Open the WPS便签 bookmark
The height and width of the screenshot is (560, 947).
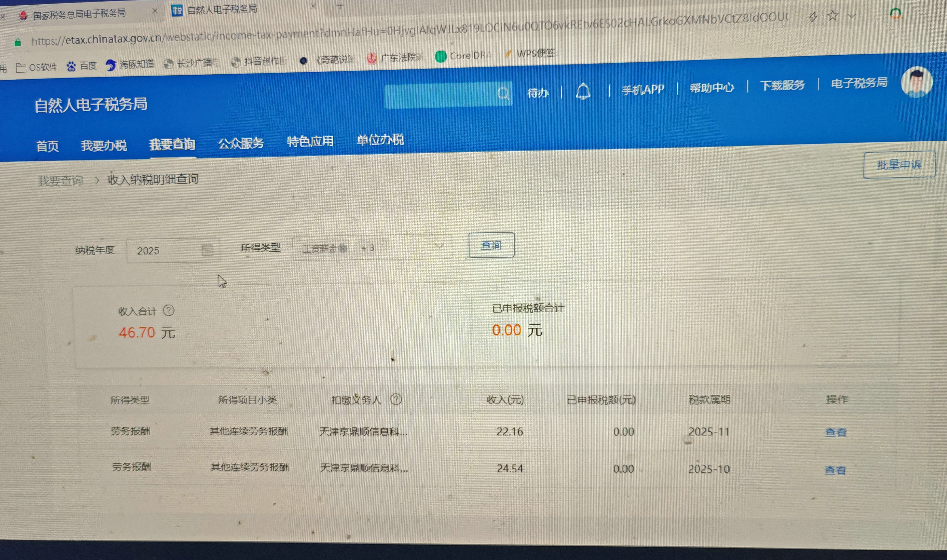[x=531, y=54]
